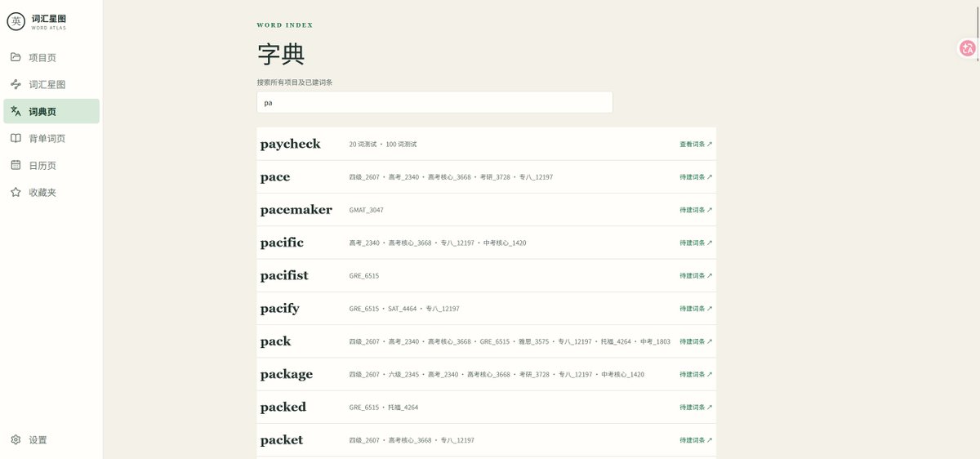Image resolution: width=980 pixels, height=459 pixels.
Task: Click "中考核心_1420" tag on pacific row
Action: [x=505, y=243]
